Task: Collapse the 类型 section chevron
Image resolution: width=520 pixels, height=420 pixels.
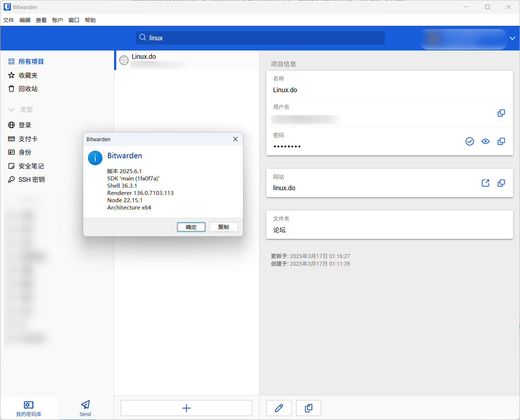Action: click(11, 109)
